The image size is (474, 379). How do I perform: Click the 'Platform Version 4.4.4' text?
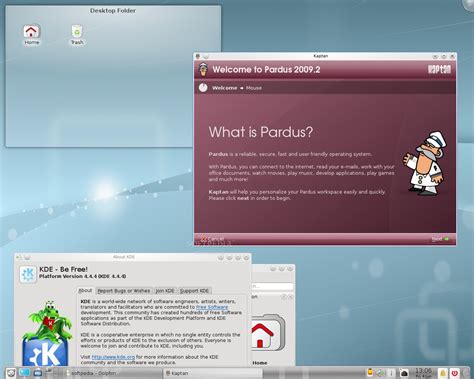pos(82,276)
